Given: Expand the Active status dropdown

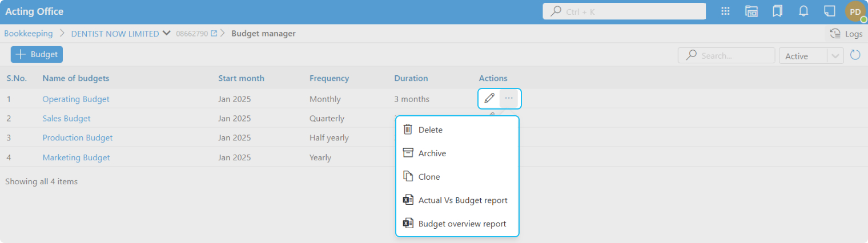Looking at the screenshot, I should (835, 56).
